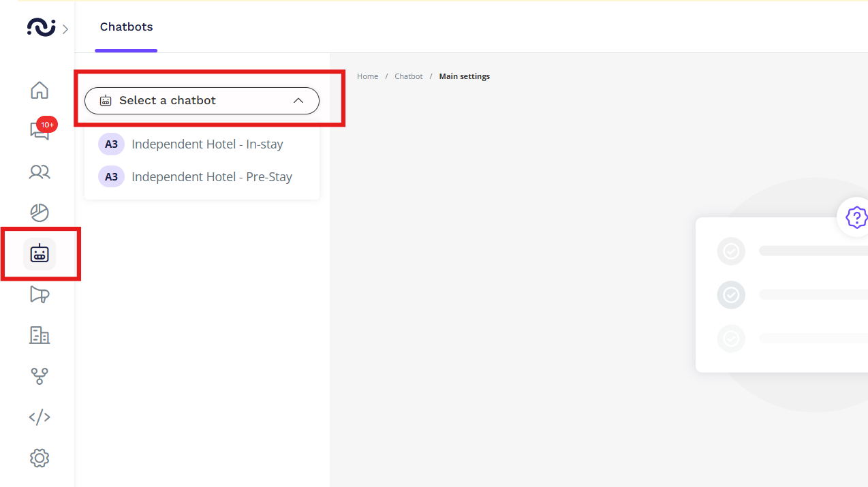
Task: Click the help question mark badge
Action: [856, 217]
